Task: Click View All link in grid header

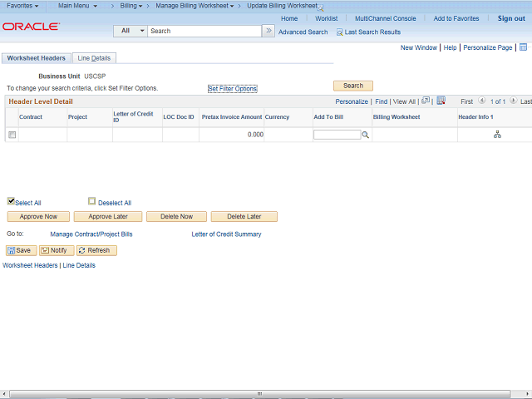Action: click(404, 101)
